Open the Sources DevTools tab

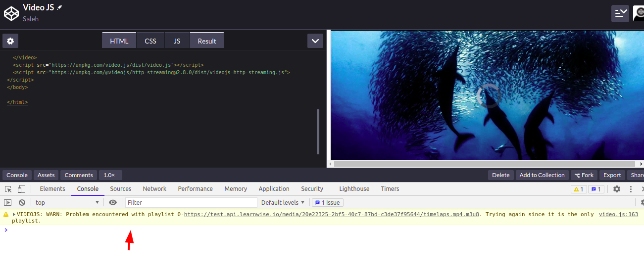pos(121,189)
